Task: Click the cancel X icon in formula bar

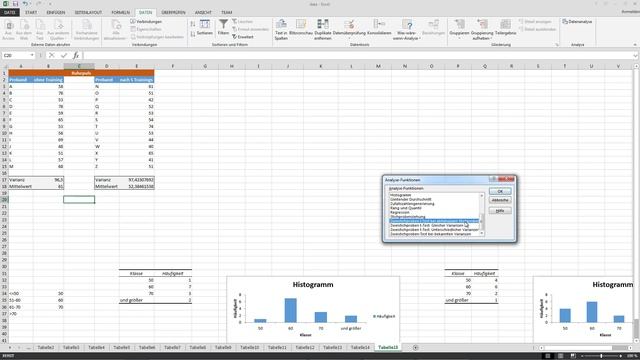Action: click(51, 55)
